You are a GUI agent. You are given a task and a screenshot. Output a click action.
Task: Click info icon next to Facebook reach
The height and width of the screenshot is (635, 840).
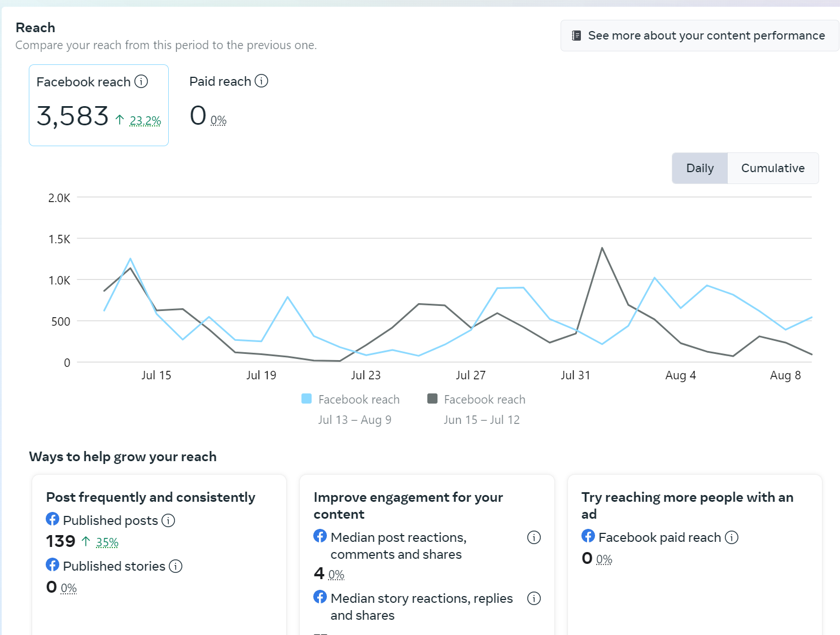click(x=141, y=82)
